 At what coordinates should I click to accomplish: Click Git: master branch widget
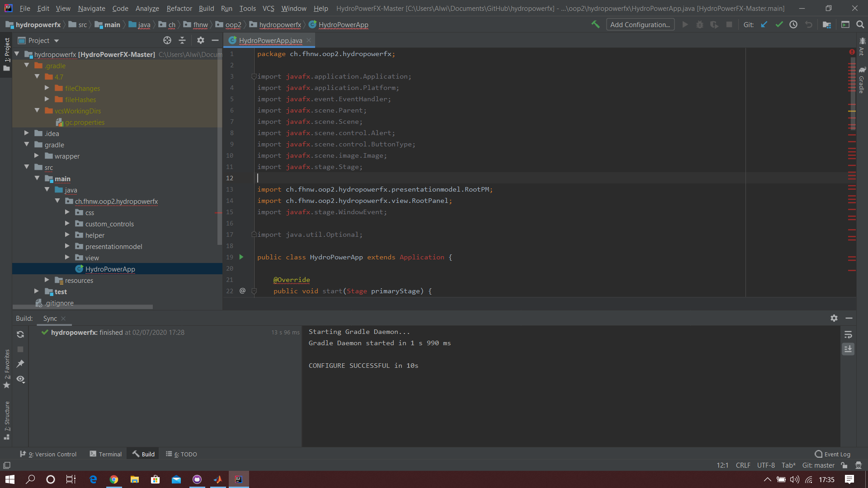coord(818,465)
